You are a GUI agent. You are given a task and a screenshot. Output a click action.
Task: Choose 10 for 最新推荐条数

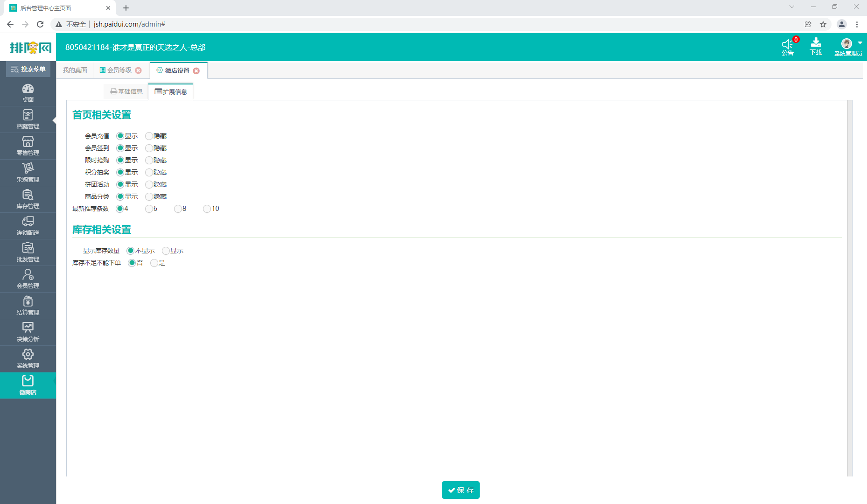tap(207, 209)
